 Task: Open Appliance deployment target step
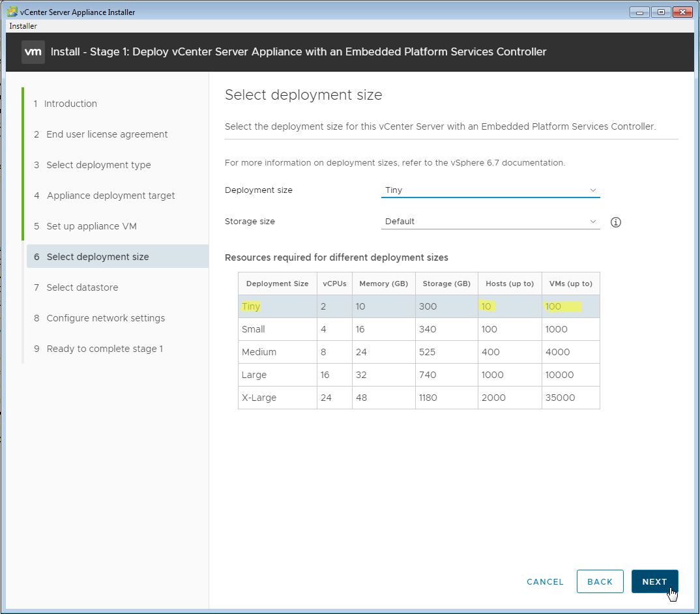(x=111, y=196)
